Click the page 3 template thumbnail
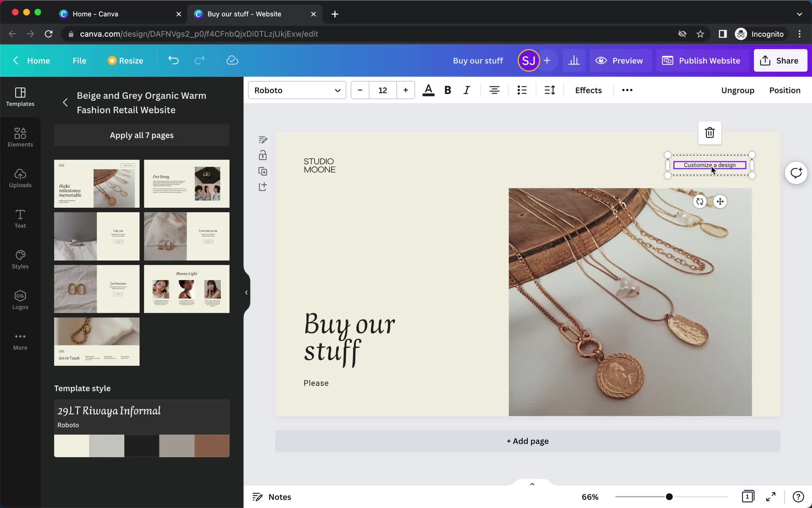The height and width of the screenshot is (508, 812). (96, 236)
